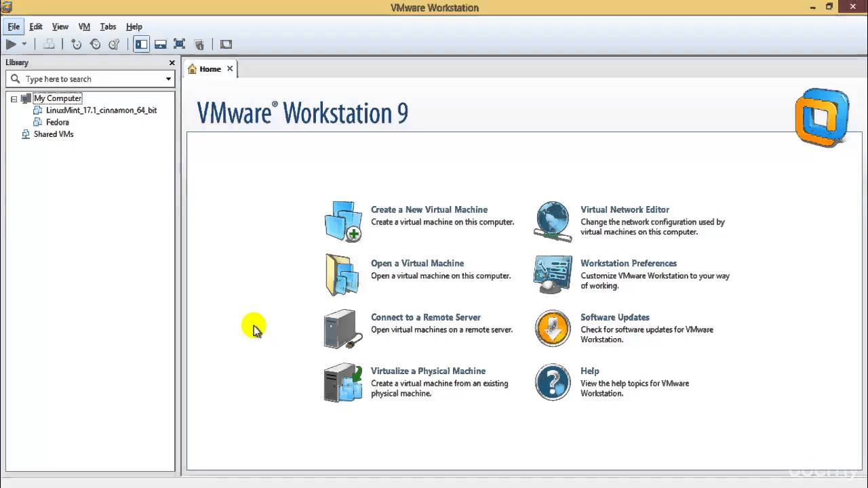Click the Fedora VM icon in tree
868x488 pixels.
[39, 122]
